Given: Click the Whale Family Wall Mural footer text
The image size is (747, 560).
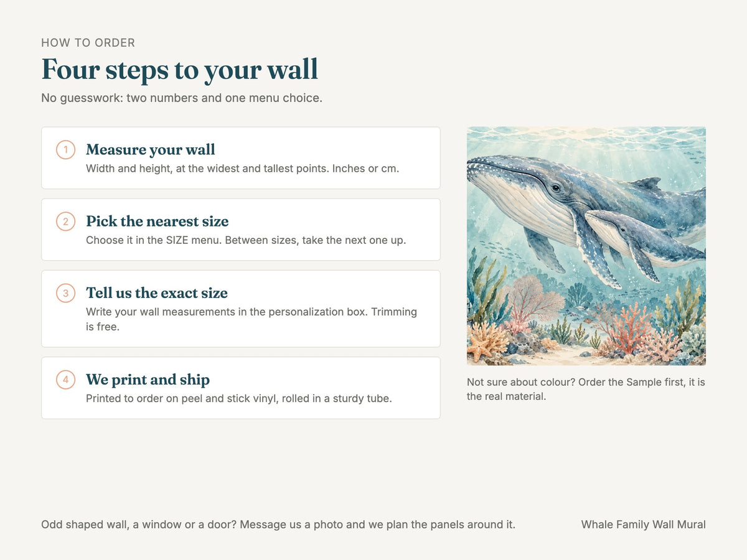Looking at the screenshot, I should 644,525.
